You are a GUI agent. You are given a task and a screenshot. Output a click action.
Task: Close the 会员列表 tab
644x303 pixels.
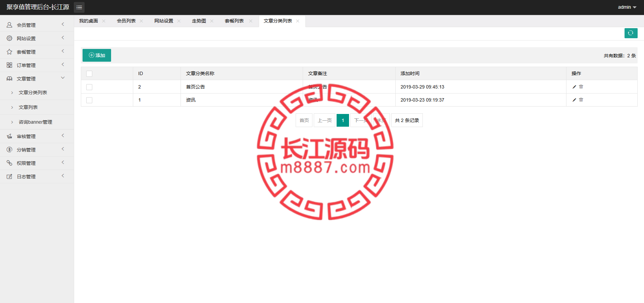[x=141, y=21]
